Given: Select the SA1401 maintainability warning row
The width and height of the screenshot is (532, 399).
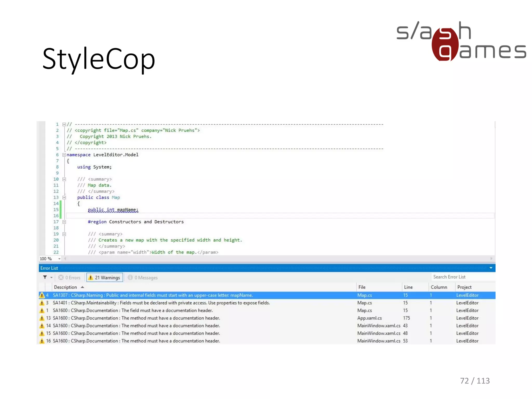Looking at the screenshot, I should click(267, 303).
